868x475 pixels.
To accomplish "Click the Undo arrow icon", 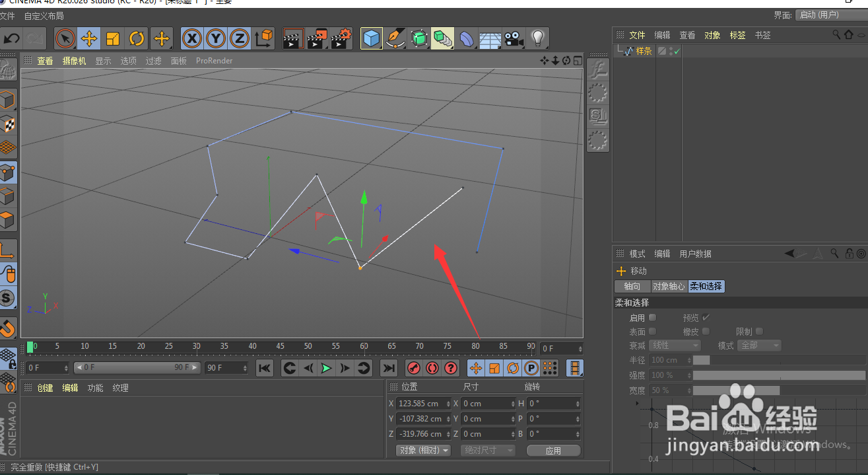I will tap(12, 39).
